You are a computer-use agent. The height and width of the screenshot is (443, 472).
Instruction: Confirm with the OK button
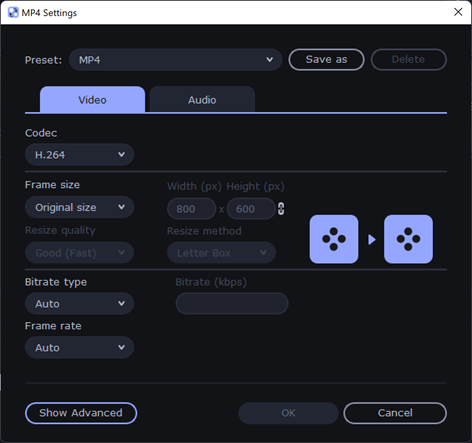pos(288,413)
